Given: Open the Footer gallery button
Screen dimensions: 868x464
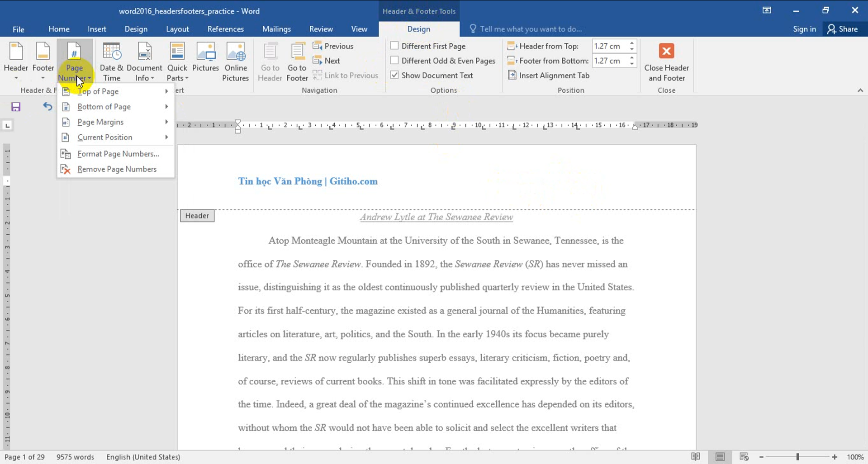Looking at the screenshot, I should coord(43,61).
